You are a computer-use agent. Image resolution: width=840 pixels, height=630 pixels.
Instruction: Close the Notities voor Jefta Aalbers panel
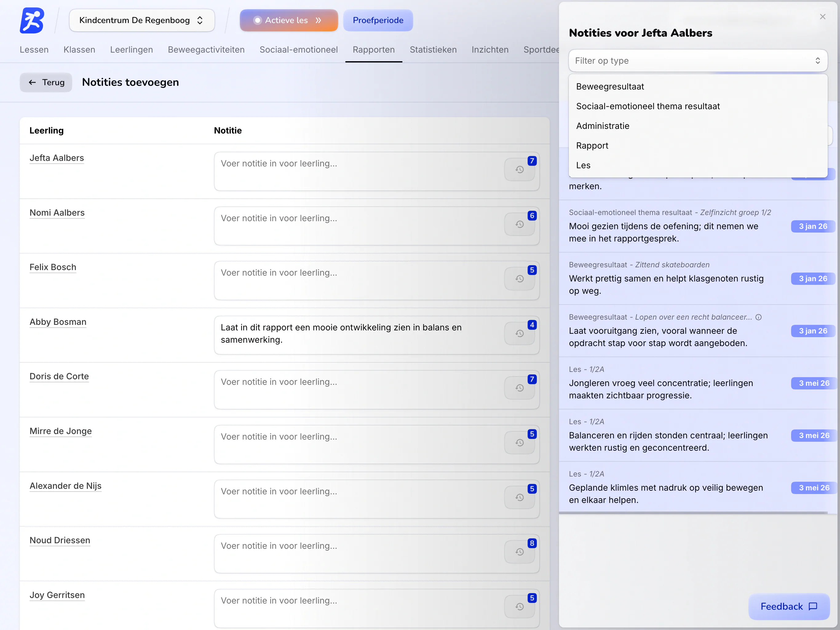click(x=822, y=17)
